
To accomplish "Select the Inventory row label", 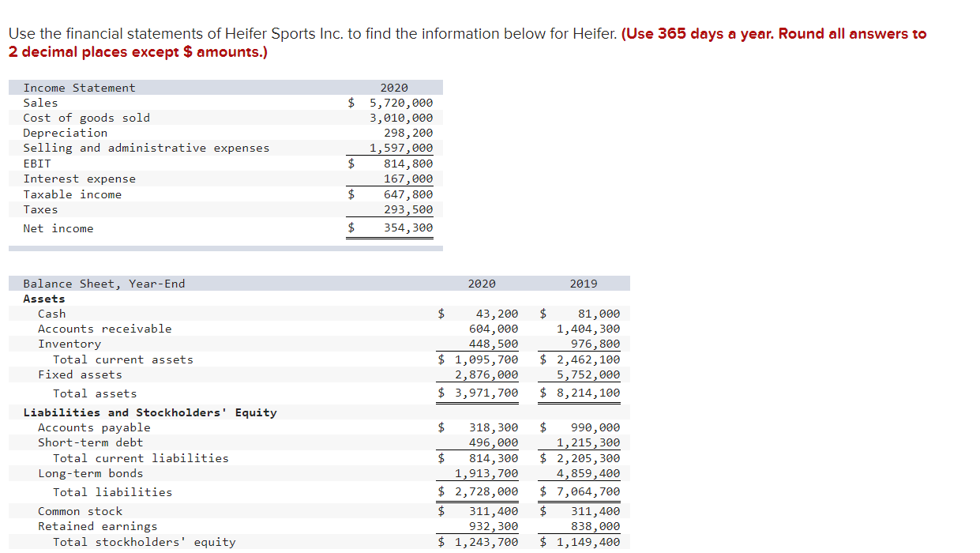I will pyautogui.click(x=69, y=344).
